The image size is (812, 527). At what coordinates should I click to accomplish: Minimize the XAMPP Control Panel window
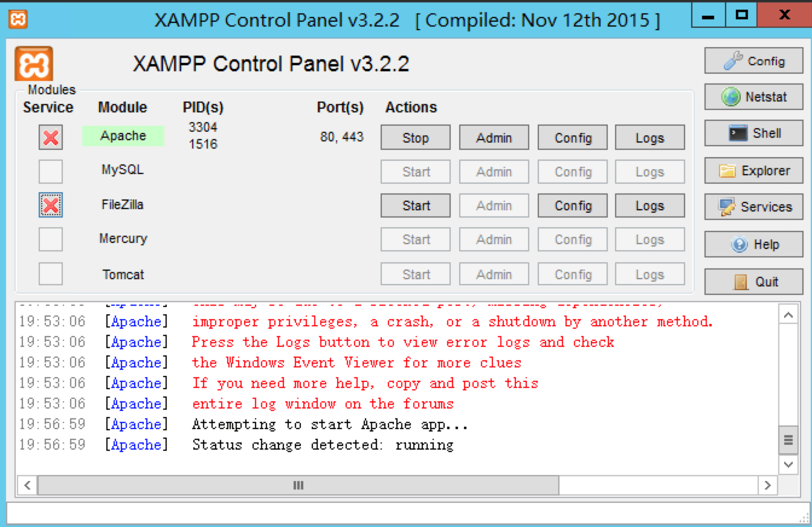tap(709, 15)
